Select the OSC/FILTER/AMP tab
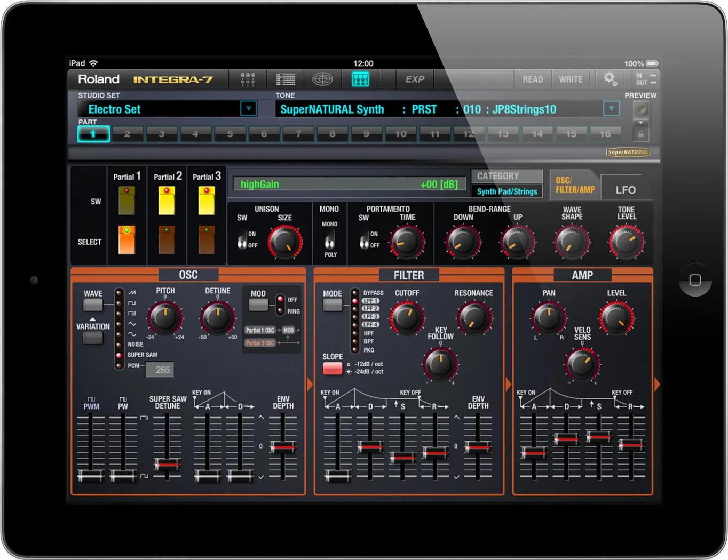Viewport: 728px width, 560px height. click(574, 185)
